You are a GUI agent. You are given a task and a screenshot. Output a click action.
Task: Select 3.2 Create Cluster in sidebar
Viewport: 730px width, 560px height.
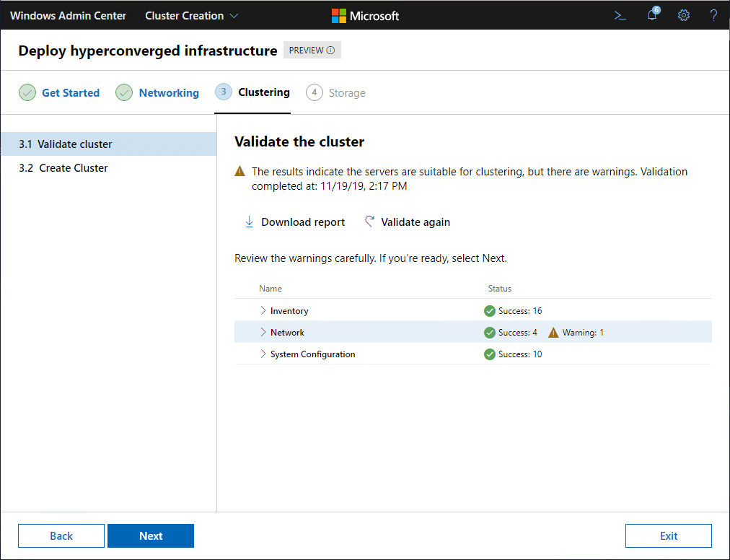pos(73,168)
